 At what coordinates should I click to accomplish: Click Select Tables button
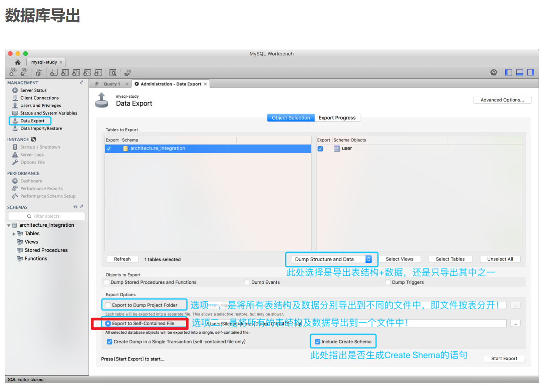click(x=450, y=259)
